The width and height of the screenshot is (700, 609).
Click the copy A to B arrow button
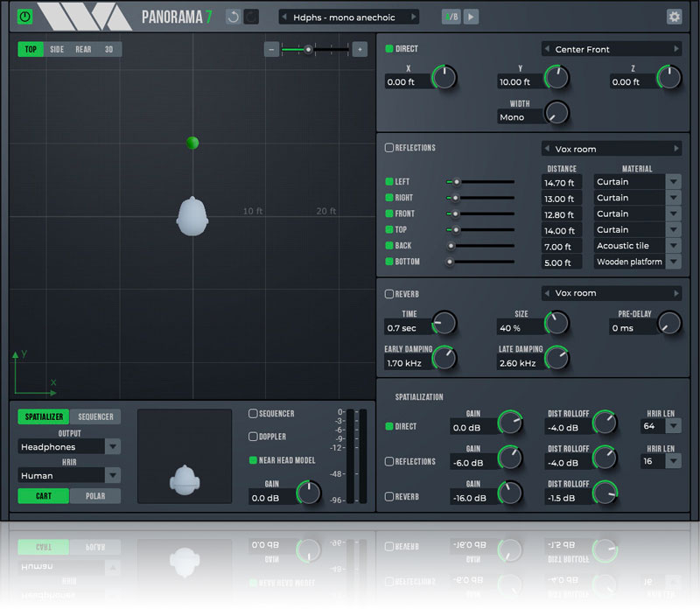click(471, 17)
